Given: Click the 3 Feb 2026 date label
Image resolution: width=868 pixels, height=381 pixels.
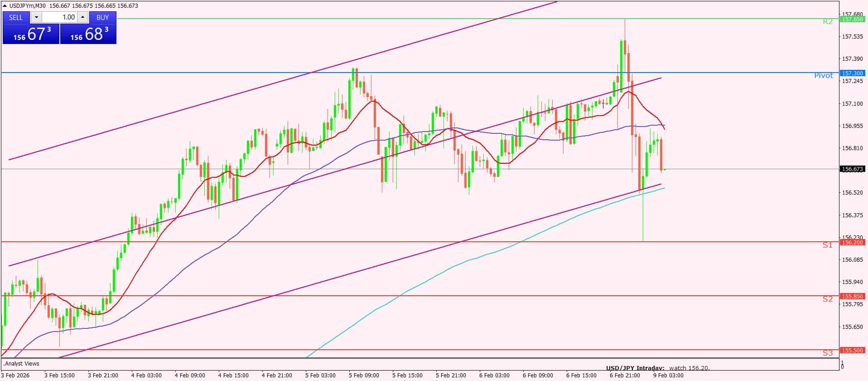Looking at the screenshot, I should point(16,376).
